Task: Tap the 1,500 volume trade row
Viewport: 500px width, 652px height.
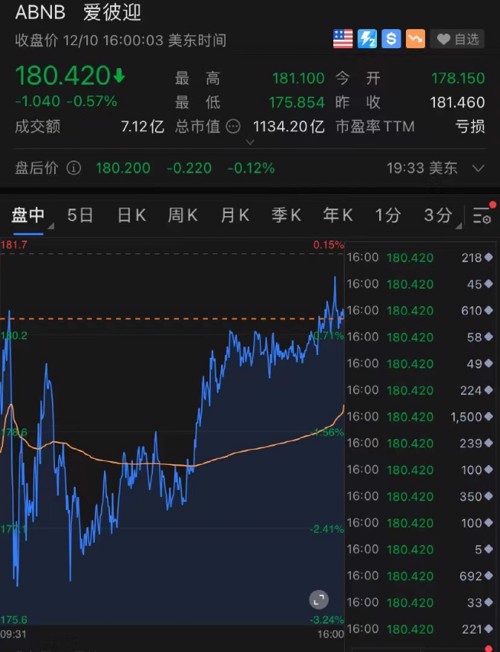Action: tap(420, 417)
